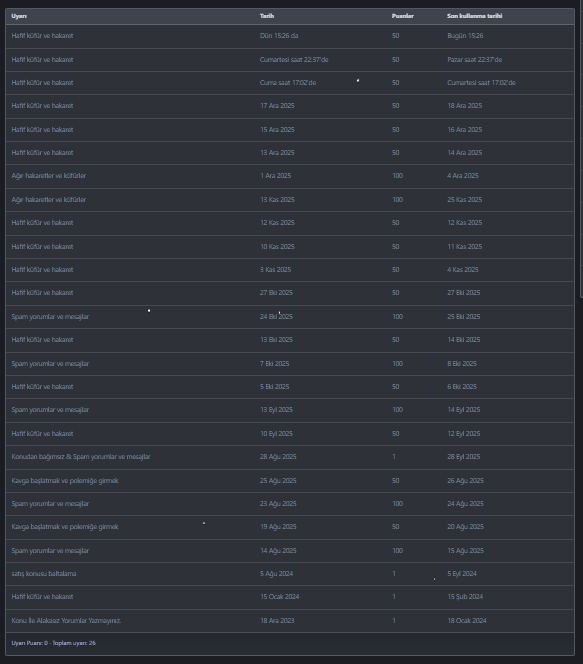The height and width of the screenshot is (664, 583).
Task: Click the 'Ağır hakaretler ve küfürler' warning from 1 Ara 2025
Action: 290,176
